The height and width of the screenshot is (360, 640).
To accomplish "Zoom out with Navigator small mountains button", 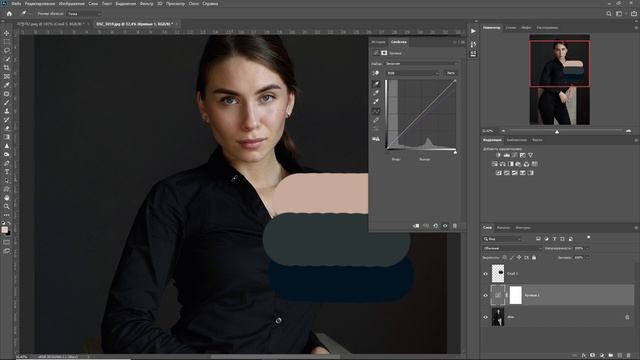I will pyautogui.click(x=503, y=131).
